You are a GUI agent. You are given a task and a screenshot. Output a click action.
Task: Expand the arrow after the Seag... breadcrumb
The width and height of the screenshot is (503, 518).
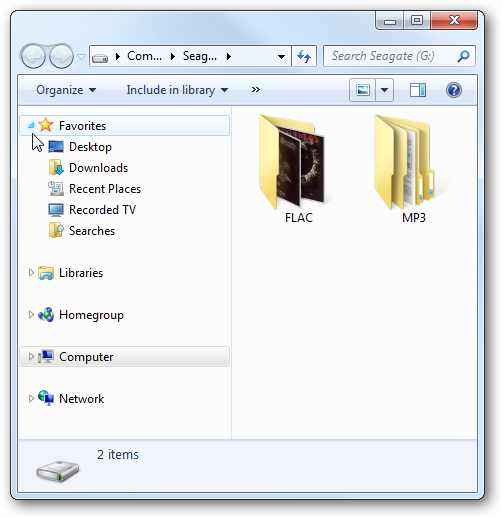click(x=229, y=56)
